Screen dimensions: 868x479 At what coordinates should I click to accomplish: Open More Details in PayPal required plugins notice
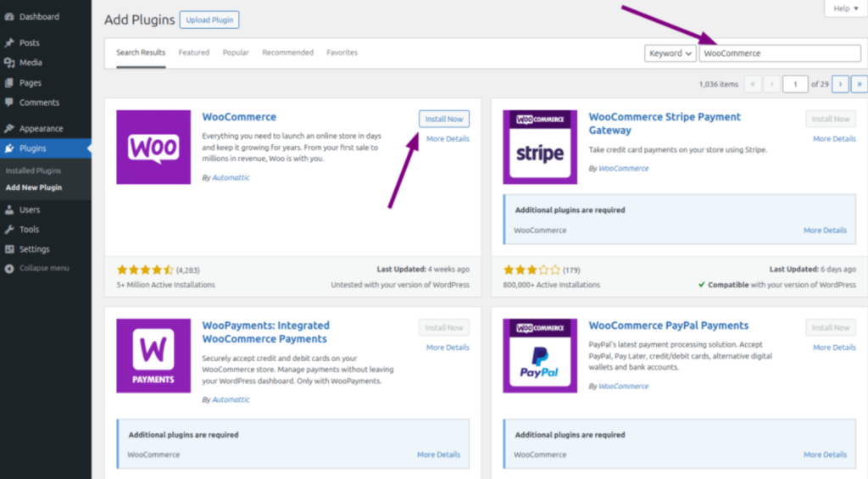(825, 454)
